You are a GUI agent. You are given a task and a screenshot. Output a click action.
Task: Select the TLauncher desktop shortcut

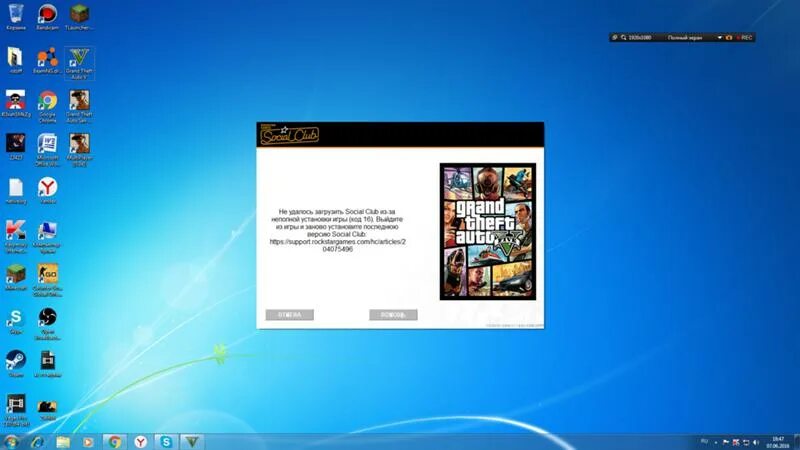point(79,17)
